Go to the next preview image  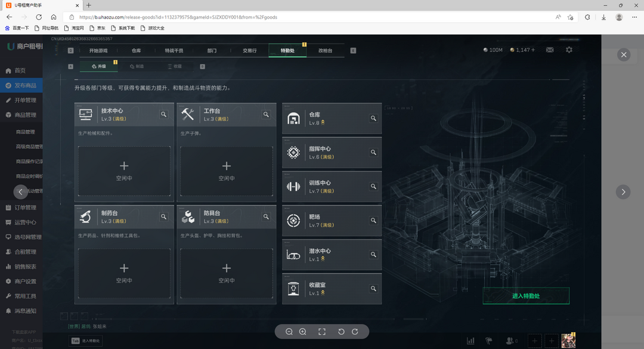pyautogui.click(x=623, y=192)
